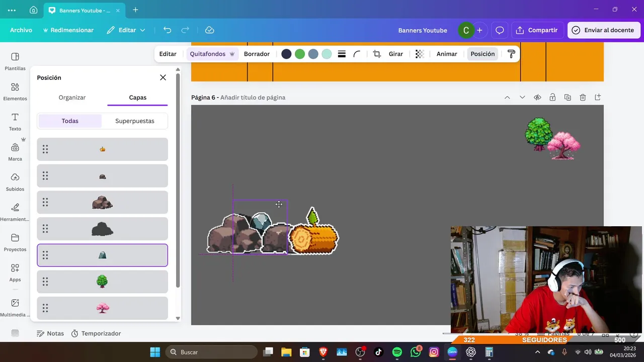Pick the green color swatch
The width and height of the screenshot is (644, 362).
[300, 54]
